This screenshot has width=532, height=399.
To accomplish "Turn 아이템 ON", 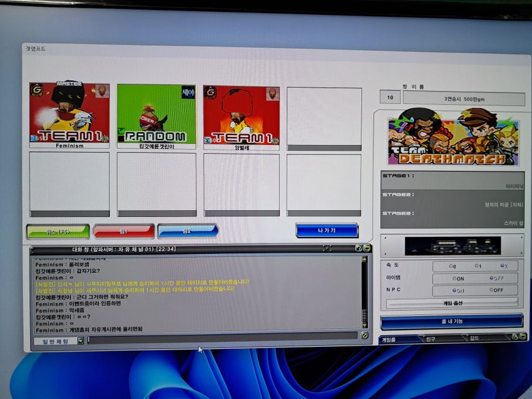I will pyautogui.click(x=458, y=279).
